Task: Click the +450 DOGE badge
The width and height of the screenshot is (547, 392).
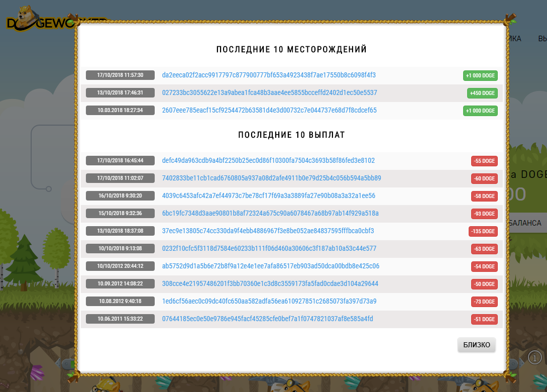Action: [482, 93]
